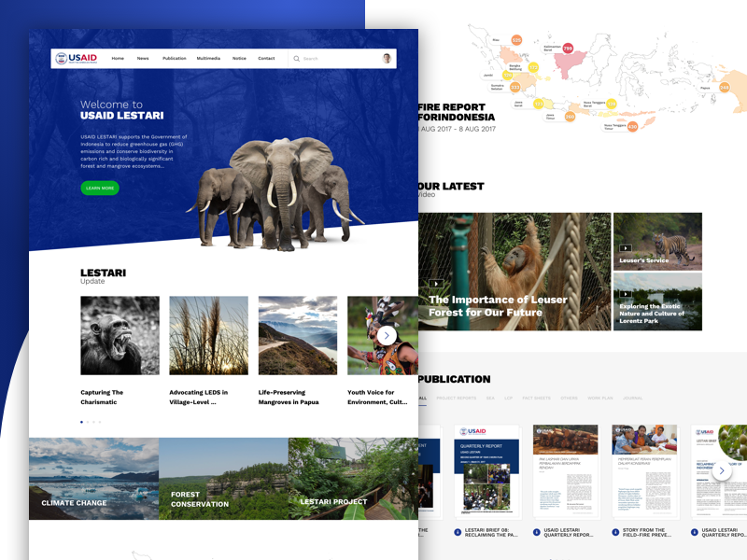
Task: Download Story From The Field-Fire icon
Action: [x=615, y=532]
